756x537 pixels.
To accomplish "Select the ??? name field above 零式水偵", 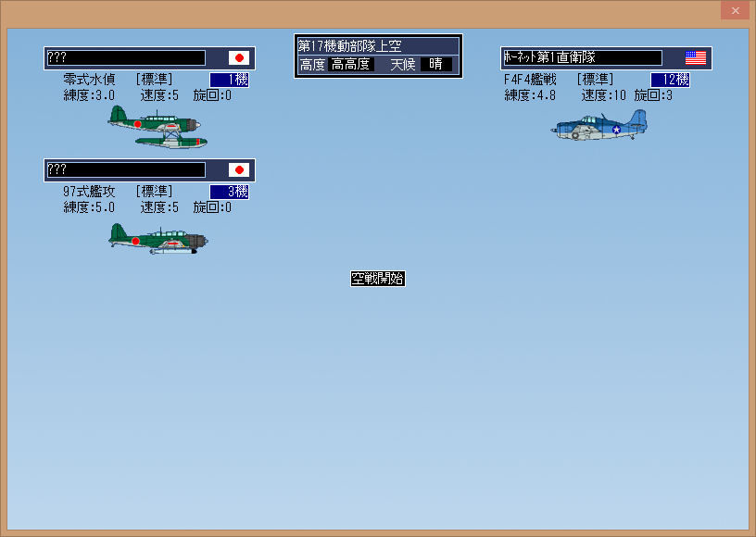I will [x=126, y=57].
